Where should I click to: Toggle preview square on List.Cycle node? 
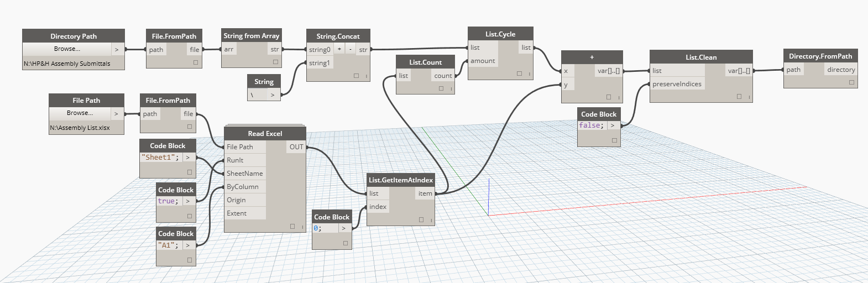click(519, 74)
